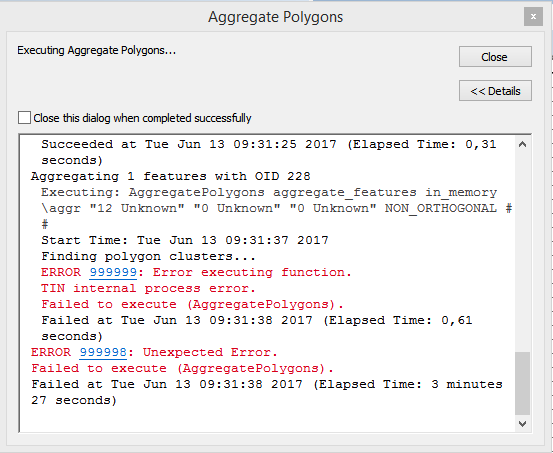This screenshot has height=453, width=553.
Task: Click the 'Executing Aggregate Polygons...' status text
Action: 97,50
